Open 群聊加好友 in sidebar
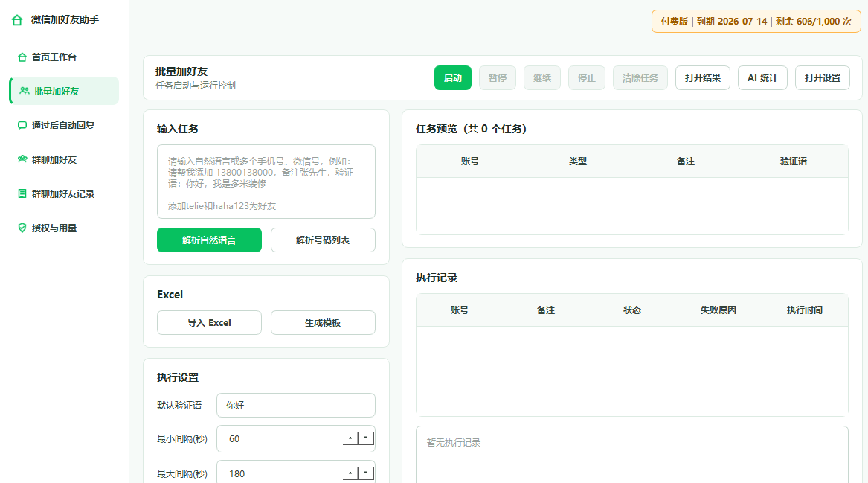 coord(64,159)
